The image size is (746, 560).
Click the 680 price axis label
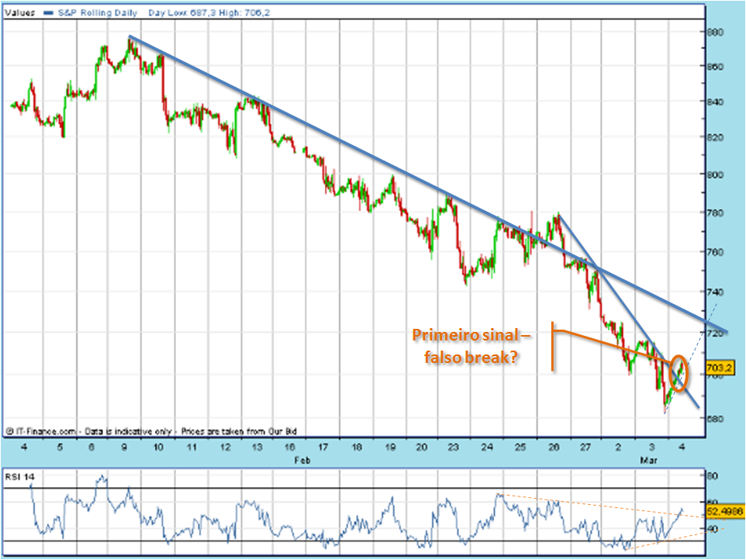pos(715,419)
